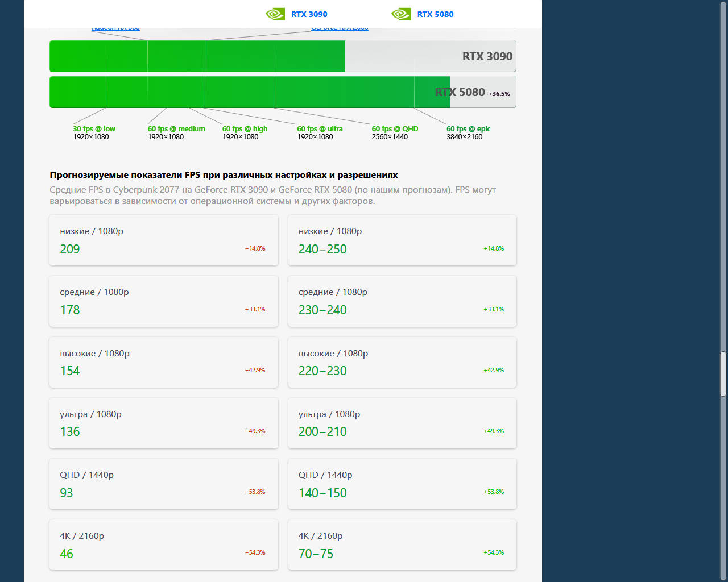Image resolution: width=728 pixels, height=582 pixels.
Task: Select the low 1080p card showing 209
Action: click(164, 240)
